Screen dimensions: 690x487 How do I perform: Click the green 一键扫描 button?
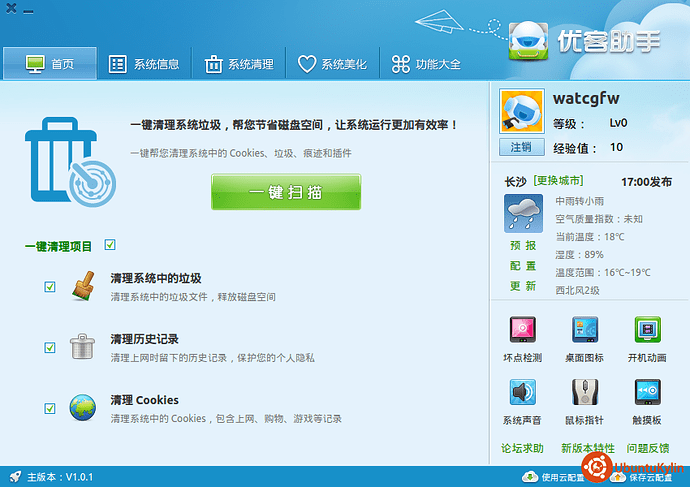286,192
